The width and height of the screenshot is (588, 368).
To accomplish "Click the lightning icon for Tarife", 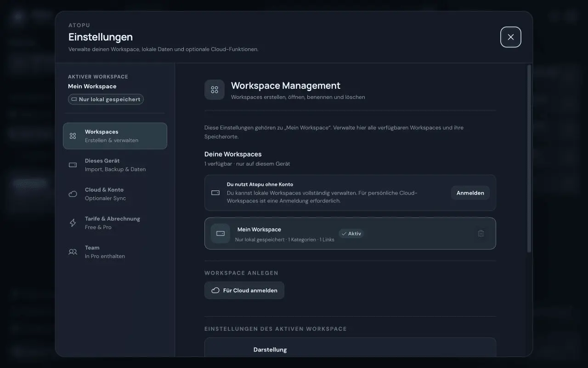I will (x=73, y=223).
